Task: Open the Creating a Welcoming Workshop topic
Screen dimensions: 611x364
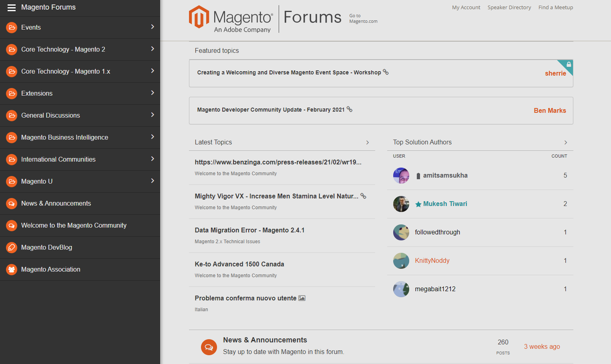Action: [289, 72]
